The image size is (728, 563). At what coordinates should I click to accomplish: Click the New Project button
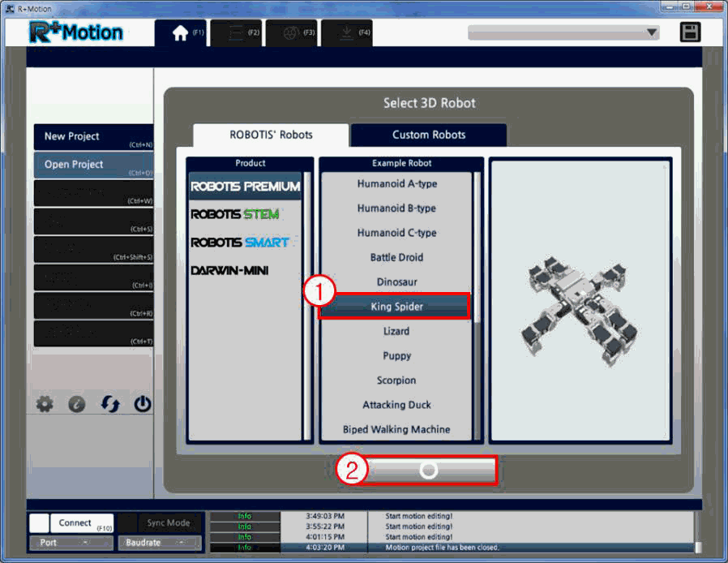[93, 137]
